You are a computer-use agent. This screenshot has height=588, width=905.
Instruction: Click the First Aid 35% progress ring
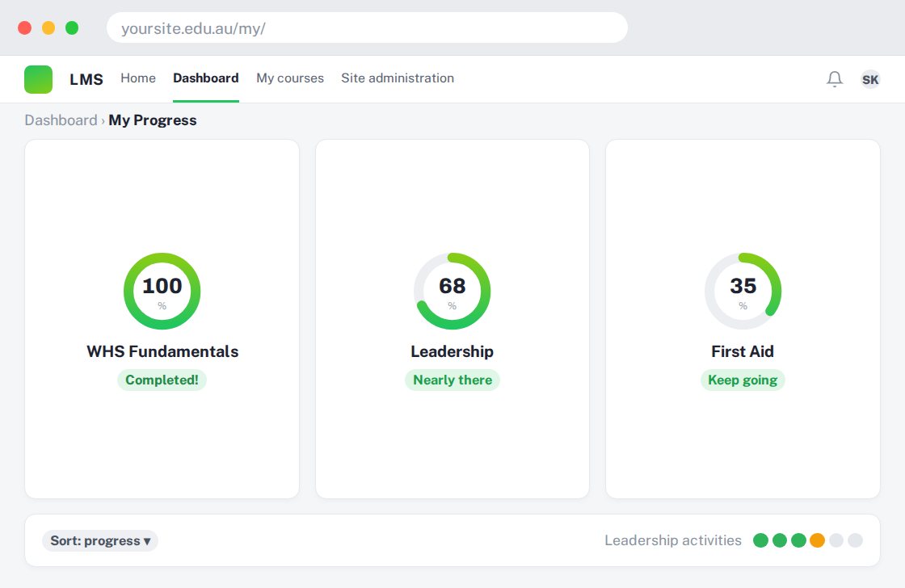click(743, 291)
